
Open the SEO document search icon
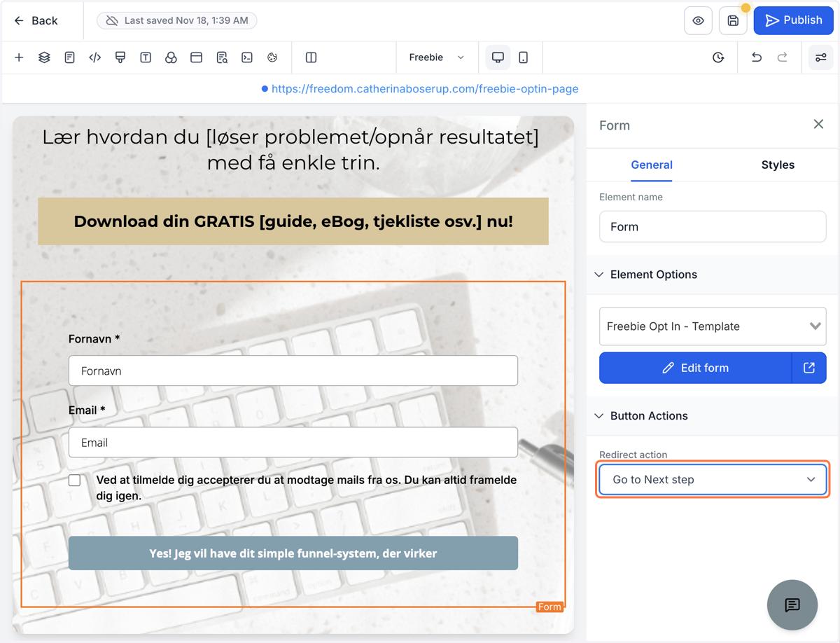pyautogui.click(x=222, y=57)
